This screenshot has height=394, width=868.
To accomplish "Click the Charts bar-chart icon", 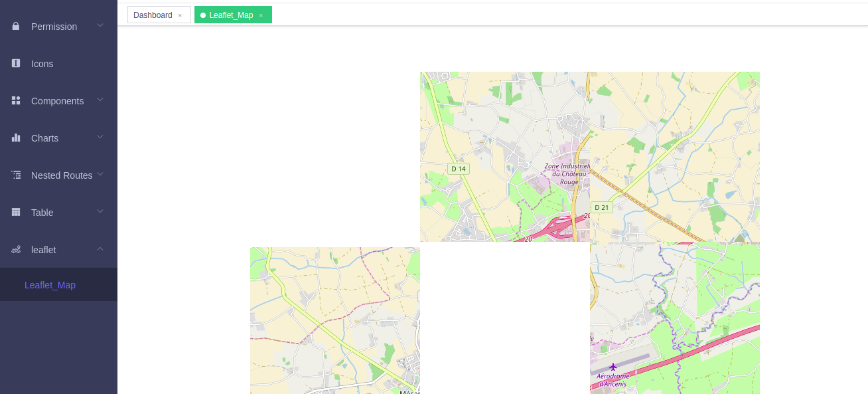I will (15, 138).
